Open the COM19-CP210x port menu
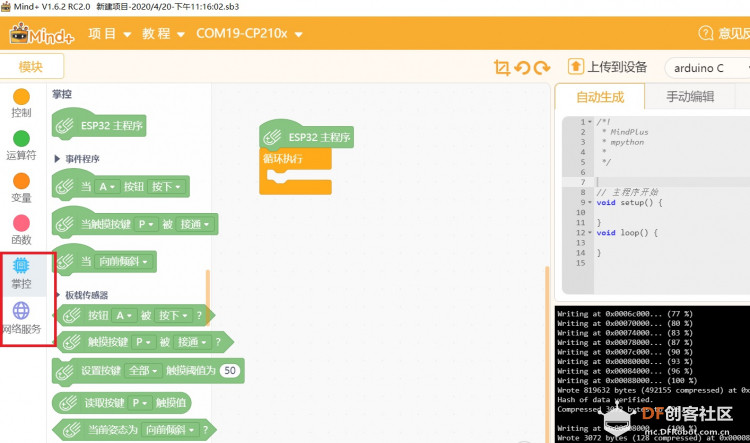This screenshot has height=443, width=750. (249, 33)
